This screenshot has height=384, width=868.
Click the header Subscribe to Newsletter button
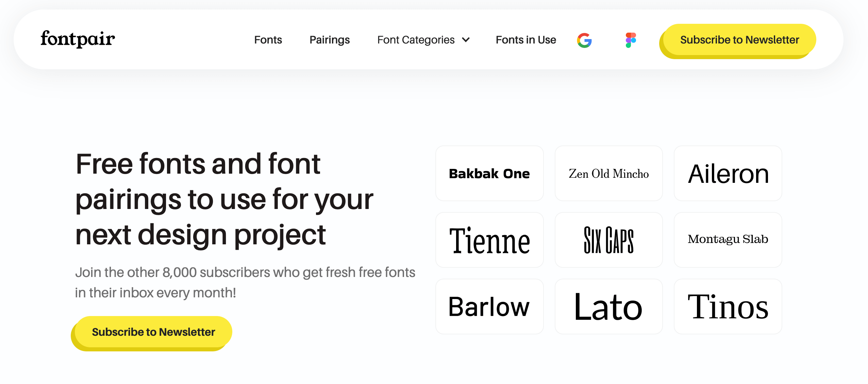[x=739, y=40]
